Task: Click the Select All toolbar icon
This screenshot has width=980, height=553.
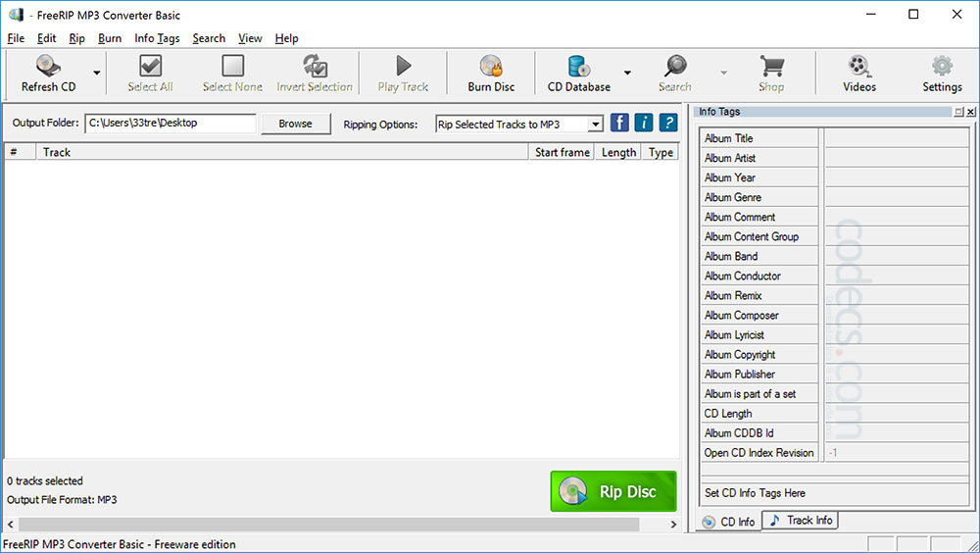Action: (150, 66)
